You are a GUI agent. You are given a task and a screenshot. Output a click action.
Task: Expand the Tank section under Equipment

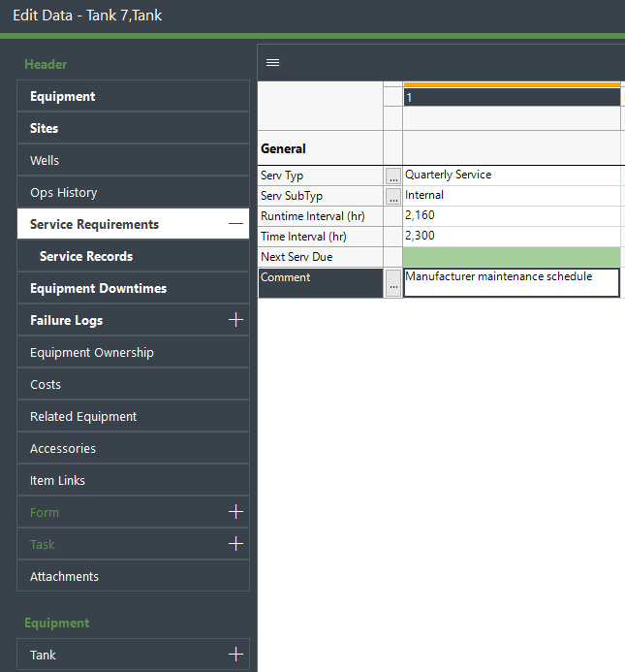(234, 655)
